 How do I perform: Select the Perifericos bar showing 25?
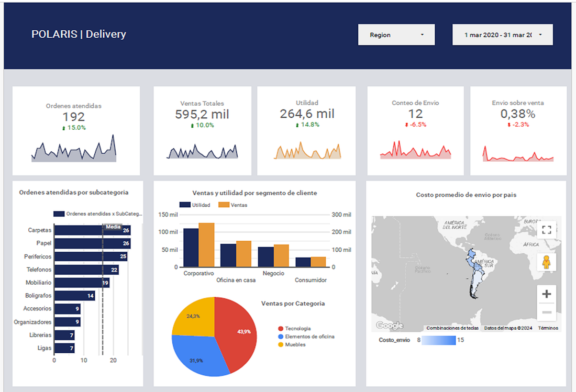coord(91,256)
